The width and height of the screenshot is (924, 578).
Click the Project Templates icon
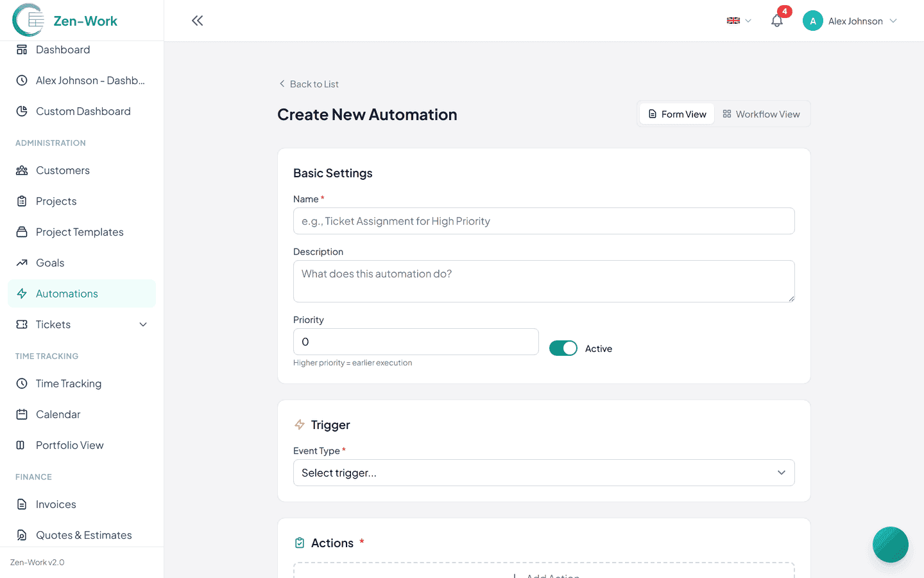(x=22, y=232)
